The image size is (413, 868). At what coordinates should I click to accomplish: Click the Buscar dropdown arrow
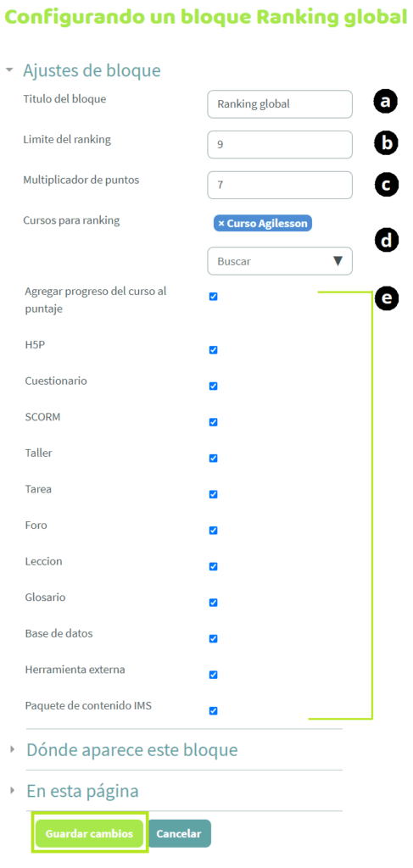click(338, 261)
